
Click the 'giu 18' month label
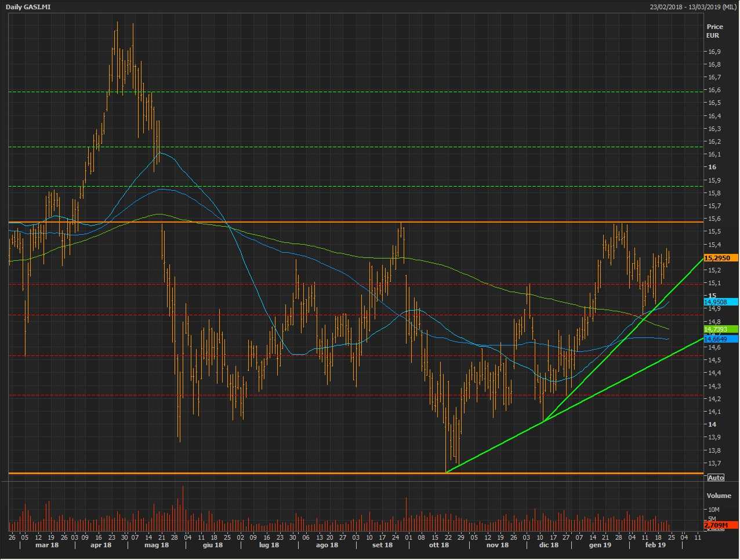point(213,546)
